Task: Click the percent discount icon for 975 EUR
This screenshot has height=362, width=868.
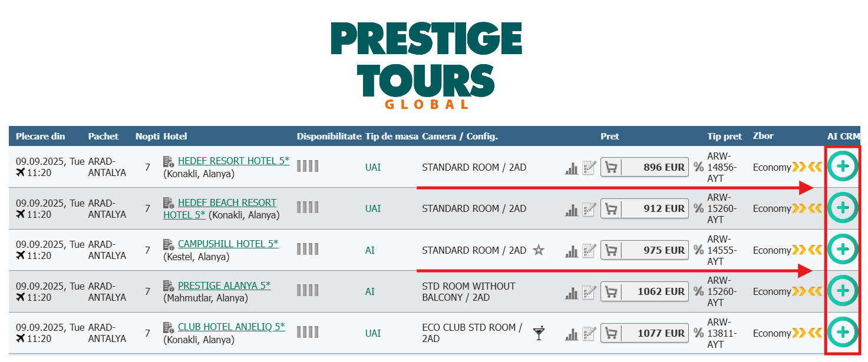Action: (x=698, y=250)
